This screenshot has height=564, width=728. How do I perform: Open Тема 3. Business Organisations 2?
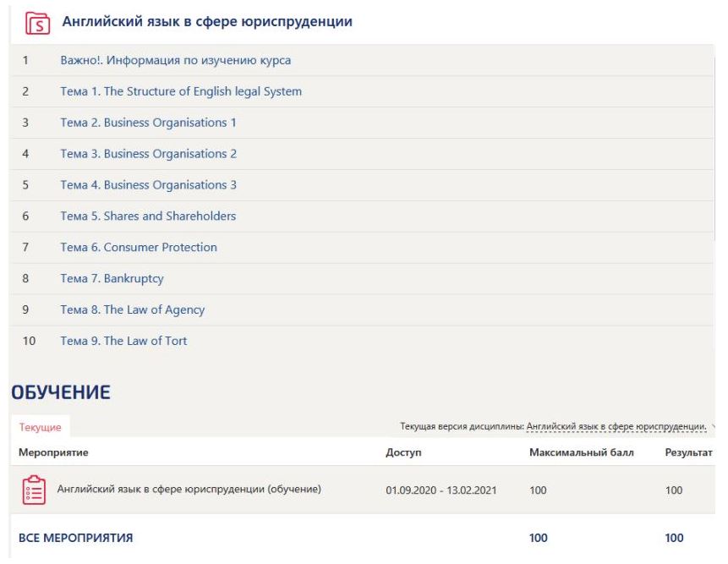point(148,154)
